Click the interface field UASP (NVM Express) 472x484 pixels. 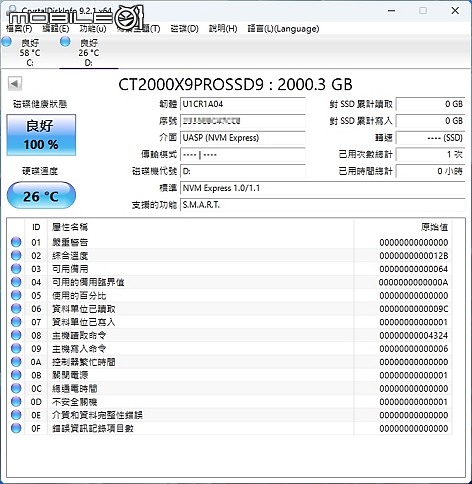[243, 138]
